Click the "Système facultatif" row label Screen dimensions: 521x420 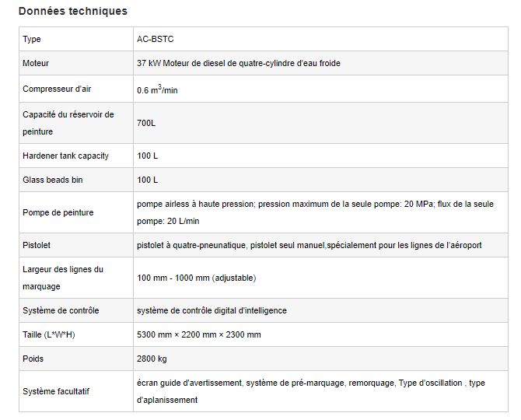(x=56, y=391)
